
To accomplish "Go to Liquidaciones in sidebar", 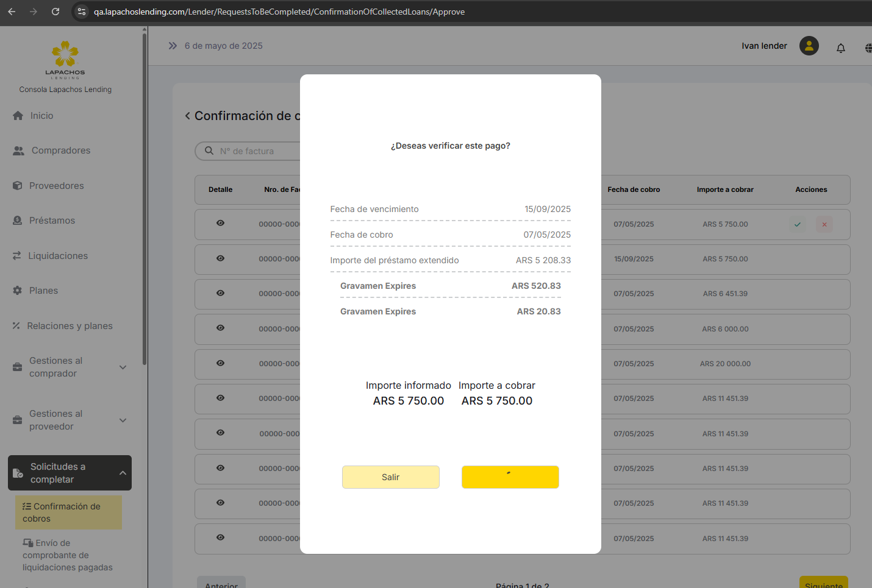I will tap(58, 256).
